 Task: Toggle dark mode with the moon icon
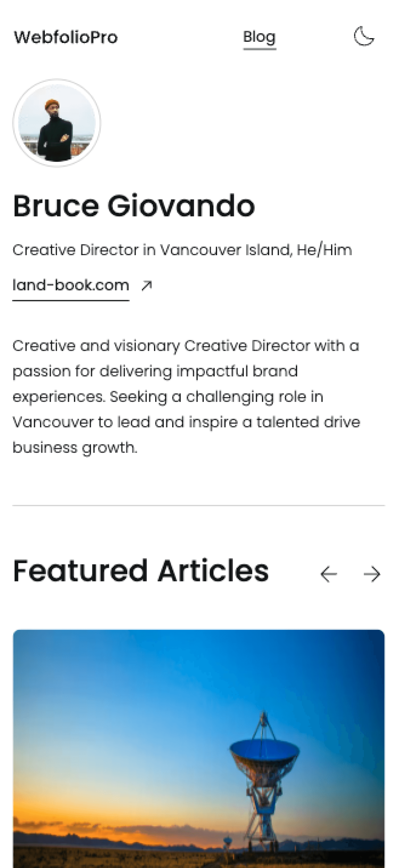(x=364, y=36)
